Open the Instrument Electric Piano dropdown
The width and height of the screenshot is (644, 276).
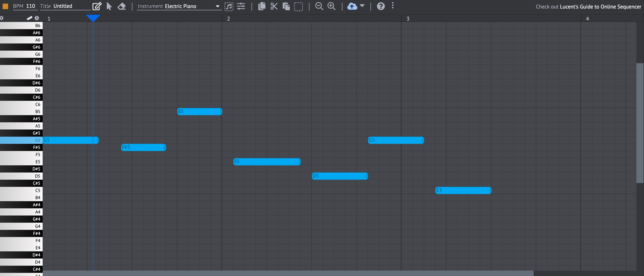click(x=179, y=6)
